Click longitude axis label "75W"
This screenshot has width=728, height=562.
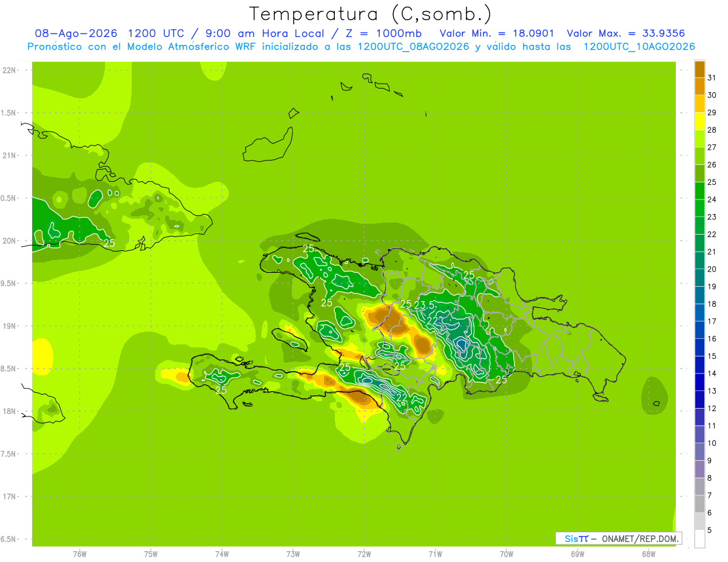151,554
